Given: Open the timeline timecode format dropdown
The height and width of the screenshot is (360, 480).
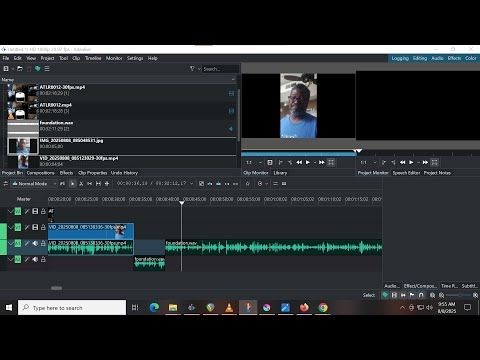Looking at the screenshot, I should [191, 184].
